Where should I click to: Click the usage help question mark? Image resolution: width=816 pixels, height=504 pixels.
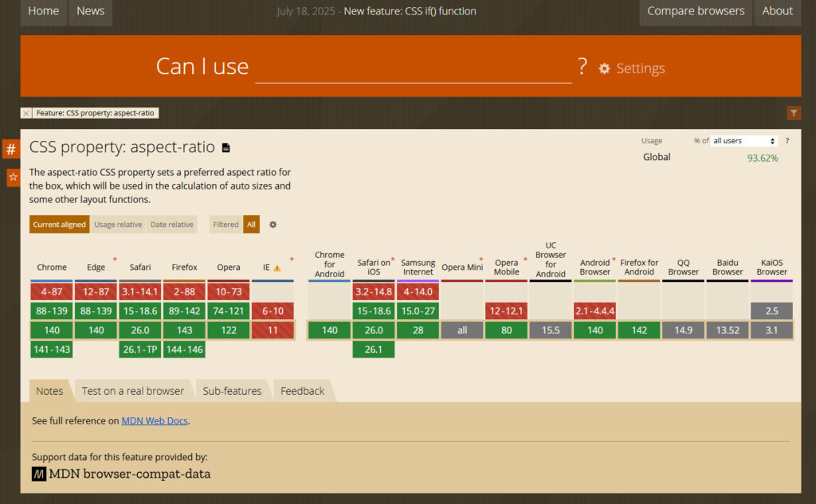click(787, 141)
